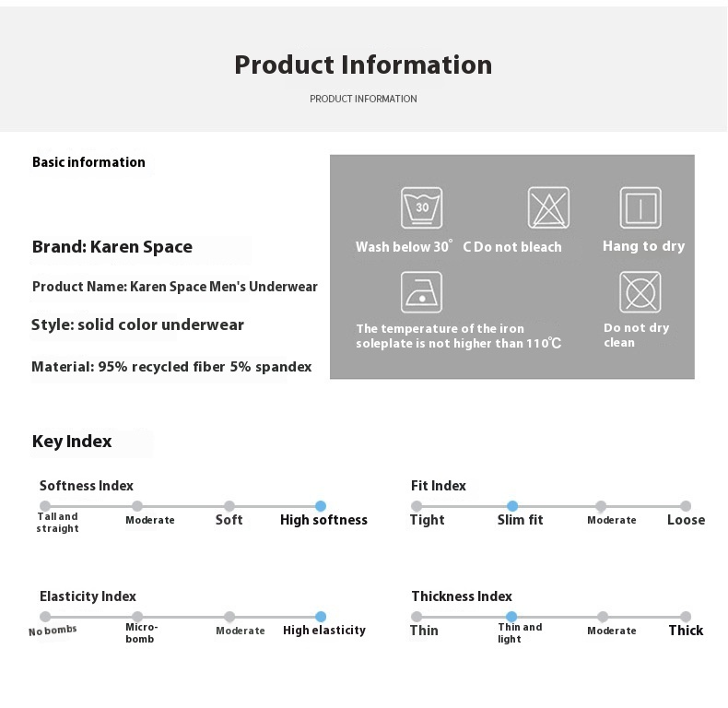Click the do not dry clean icon

(640, 292)
